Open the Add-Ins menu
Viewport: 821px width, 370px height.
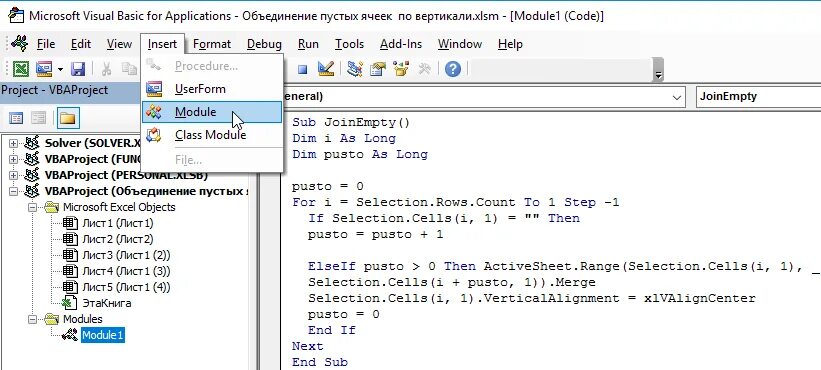401,44
